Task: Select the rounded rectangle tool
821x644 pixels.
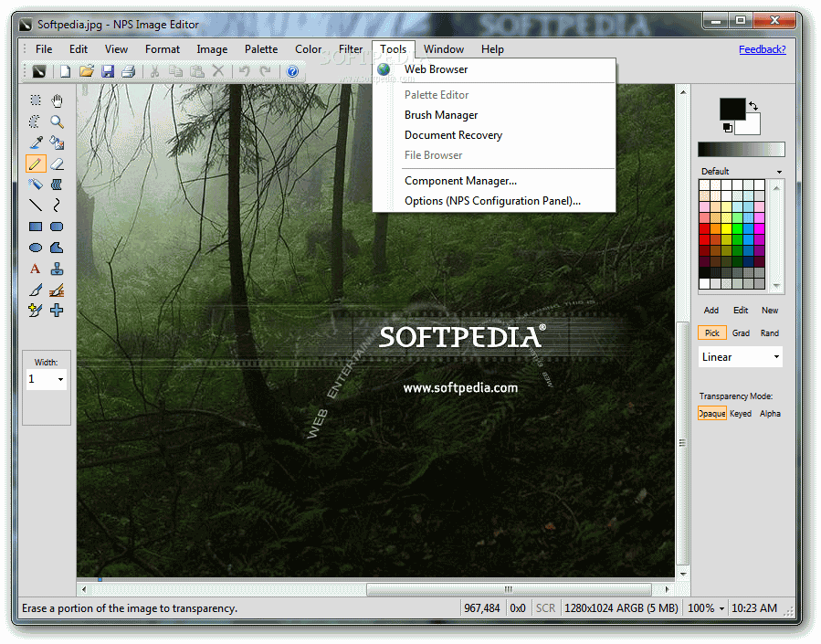Action: click(x=57, y=227)
